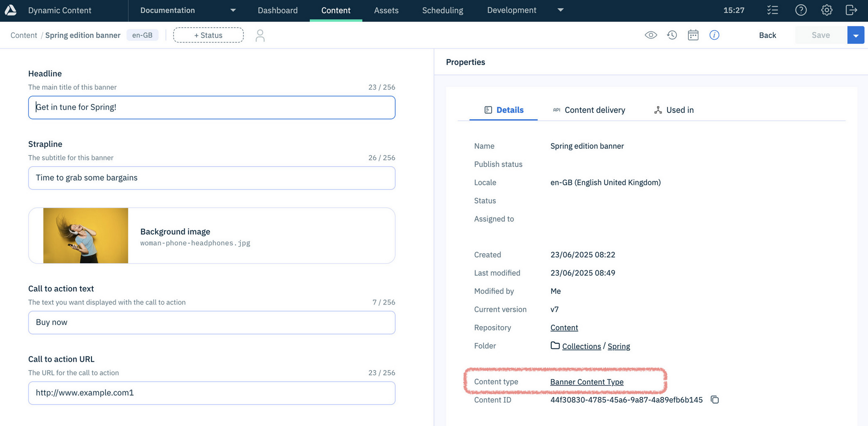The width and height of the screenshot is (868, 426).
Task: Open the Banner Content Type link
Action: [586, 382]
